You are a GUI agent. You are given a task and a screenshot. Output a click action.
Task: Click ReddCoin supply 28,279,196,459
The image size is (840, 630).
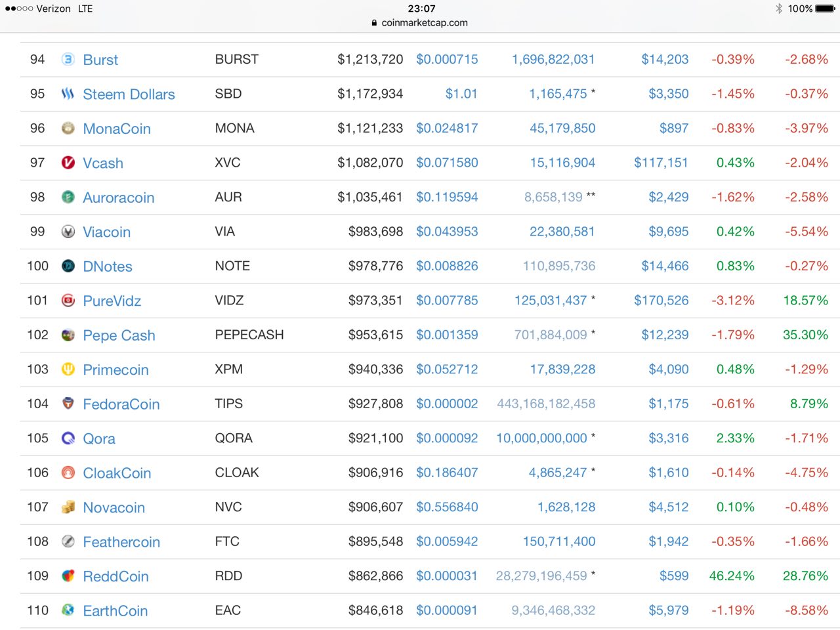click(541, 576)
